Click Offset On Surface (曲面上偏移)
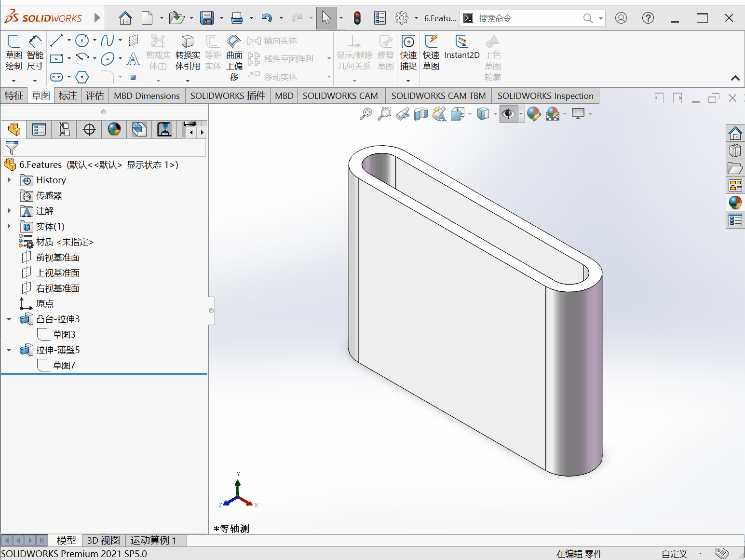Screen dimensions: 745x560 coord(234,58)
